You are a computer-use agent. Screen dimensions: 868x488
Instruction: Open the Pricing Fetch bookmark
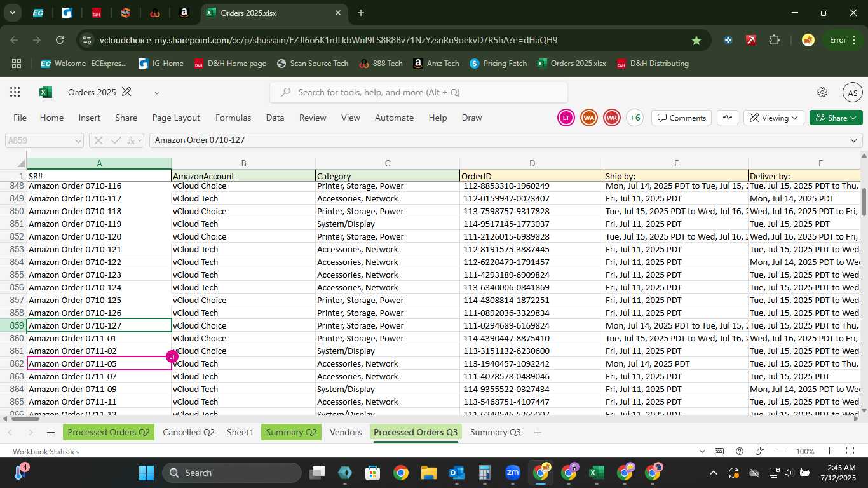click(x=498, y=64)
